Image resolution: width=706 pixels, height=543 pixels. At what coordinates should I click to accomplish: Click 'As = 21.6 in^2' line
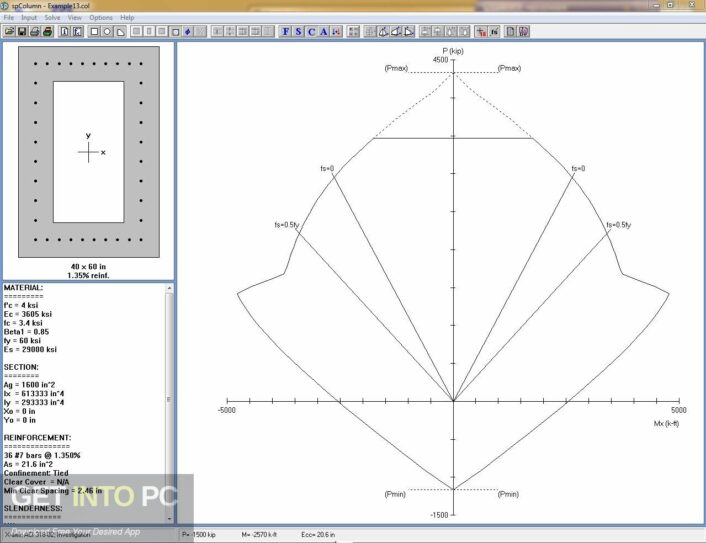click(28, 464)
